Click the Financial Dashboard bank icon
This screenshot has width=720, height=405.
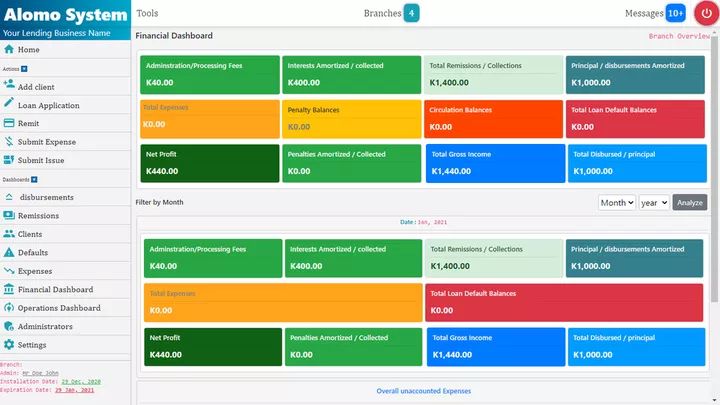tap(9, 289)
